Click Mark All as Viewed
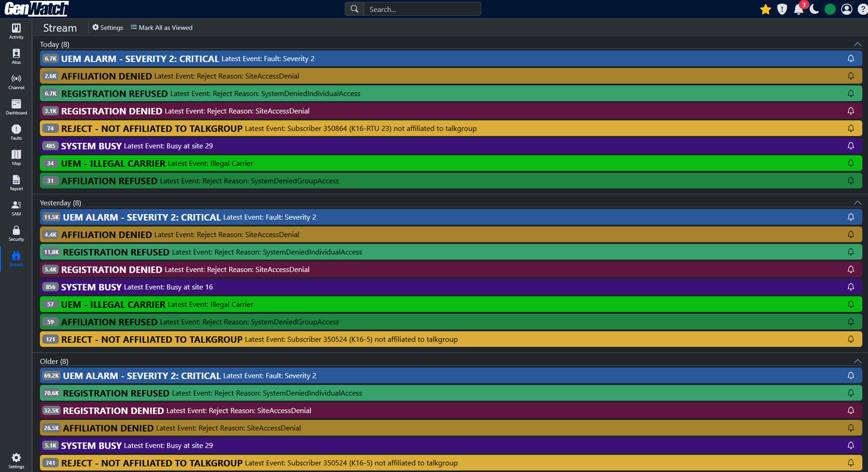Image resolution: width=868 pixels, height=472 pixels. click(161, 28)
